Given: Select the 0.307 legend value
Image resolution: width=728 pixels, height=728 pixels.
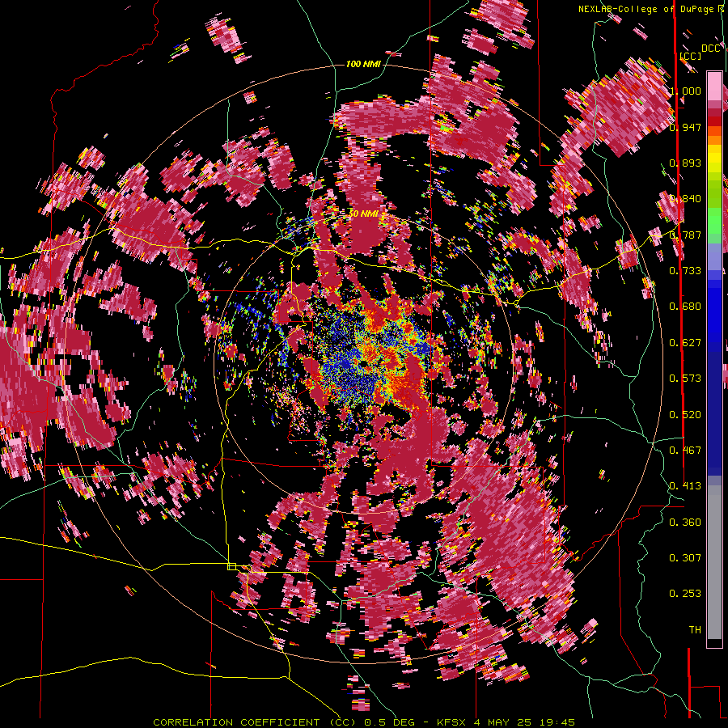Looking at the screenshot, I should pos(685,558).
